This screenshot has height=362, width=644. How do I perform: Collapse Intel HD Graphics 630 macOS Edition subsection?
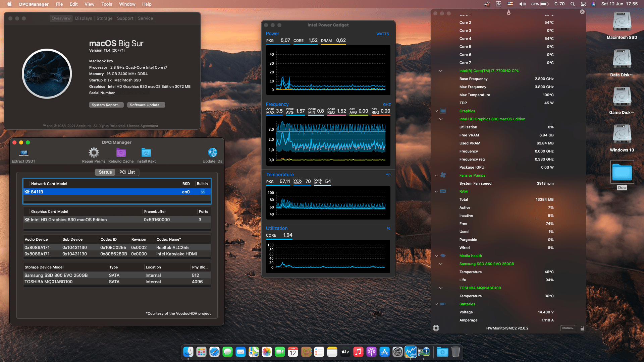pos(441,119)
